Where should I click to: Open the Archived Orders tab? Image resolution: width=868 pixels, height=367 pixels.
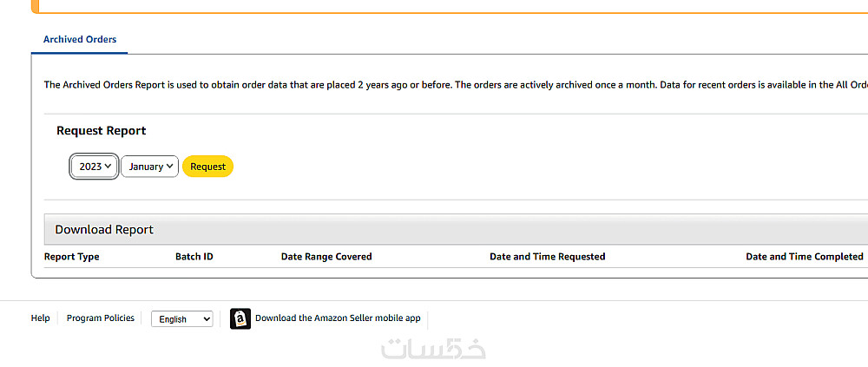coord(80,40)
